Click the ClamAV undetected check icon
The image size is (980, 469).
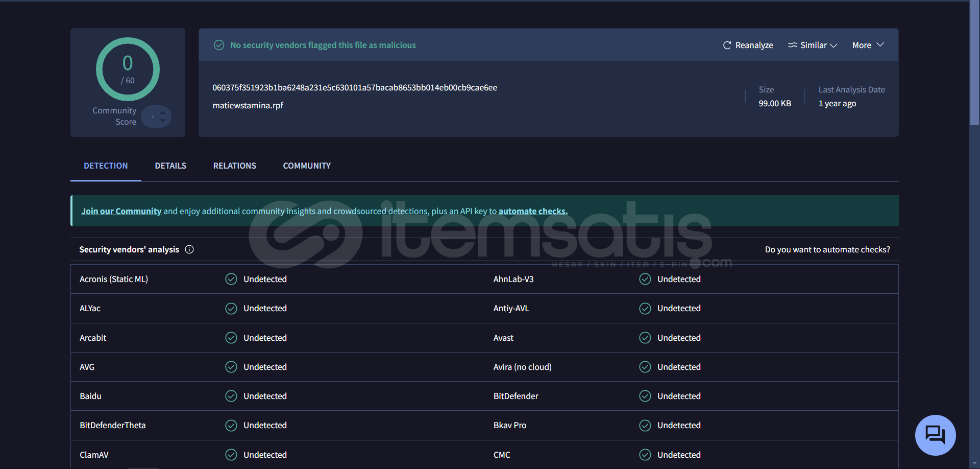click(231, 455)
